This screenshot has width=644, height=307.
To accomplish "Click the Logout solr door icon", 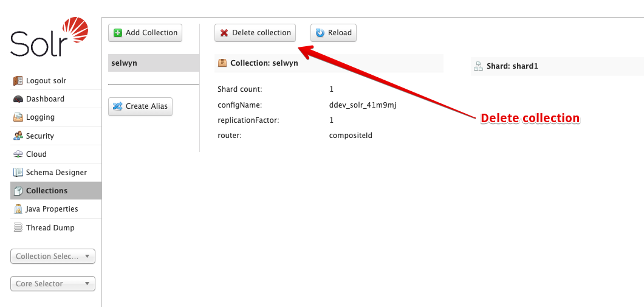I will (18, 81).
